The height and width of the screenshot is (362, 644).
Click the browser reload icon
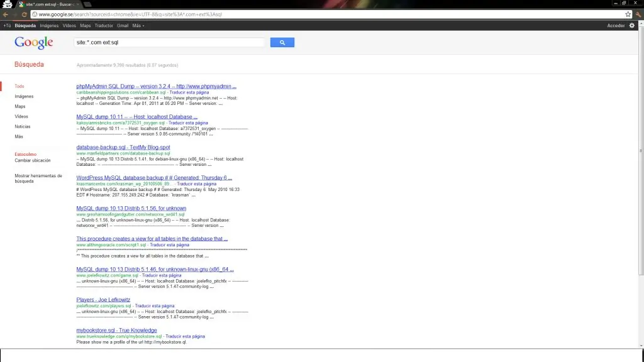[25, 14]
